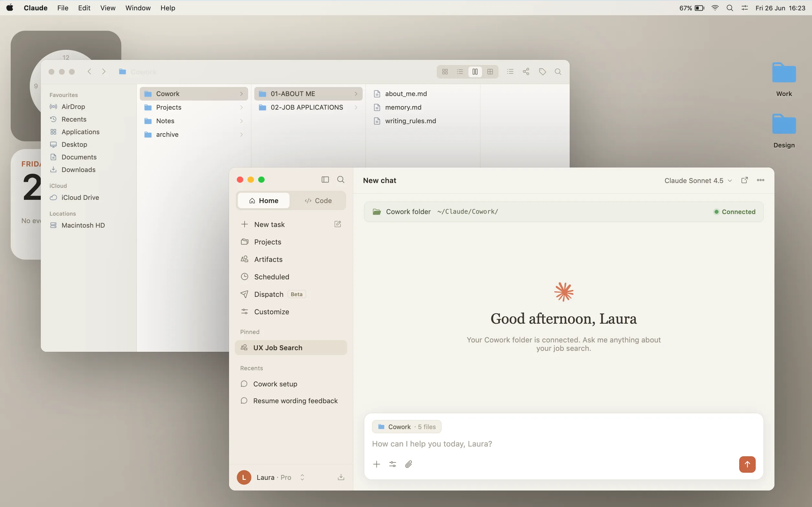Expand 02-JOB APPLICATIONS folder chevron
Viewport: 812px width, 507px height.
[x=356, y=107]
